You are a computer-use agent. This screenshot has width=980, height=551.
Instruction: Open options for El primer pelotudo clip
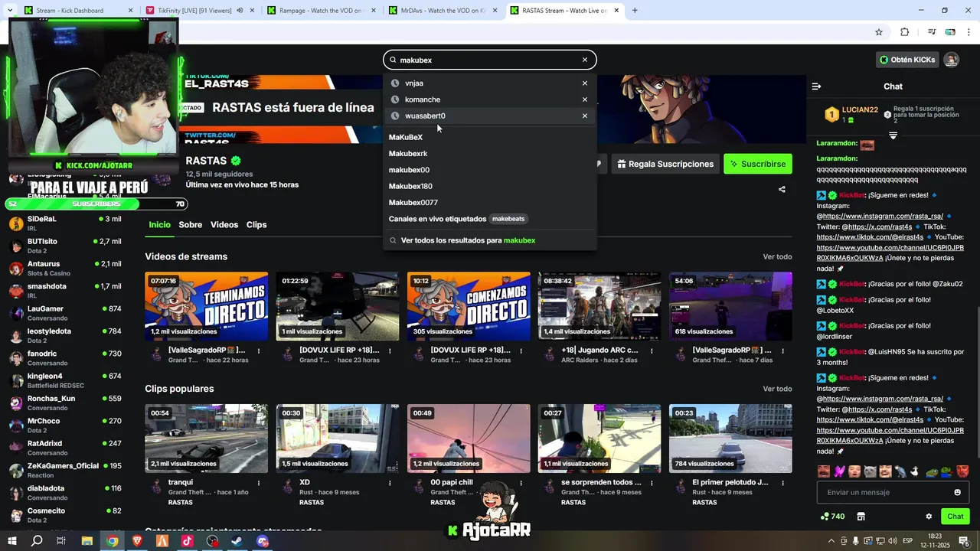pyautogui.click(x=782, y=483)
